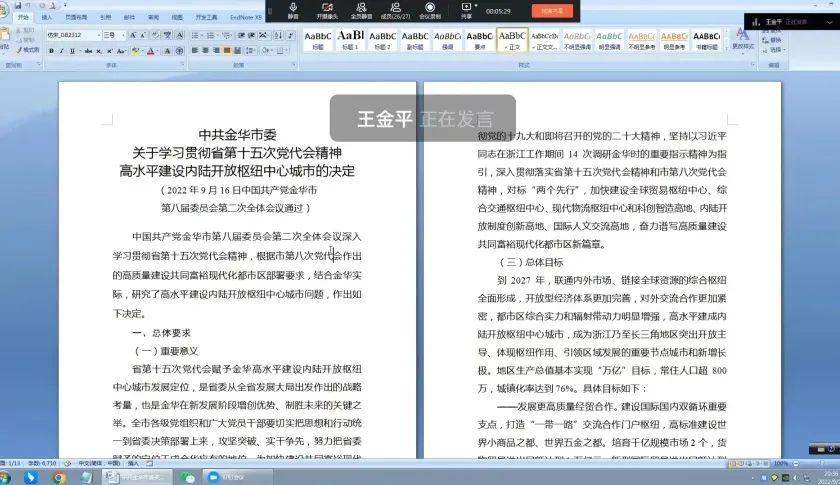The image size is (840, 485).
Task: Turn on the camera in meeting bar
Action: [327, 9]
